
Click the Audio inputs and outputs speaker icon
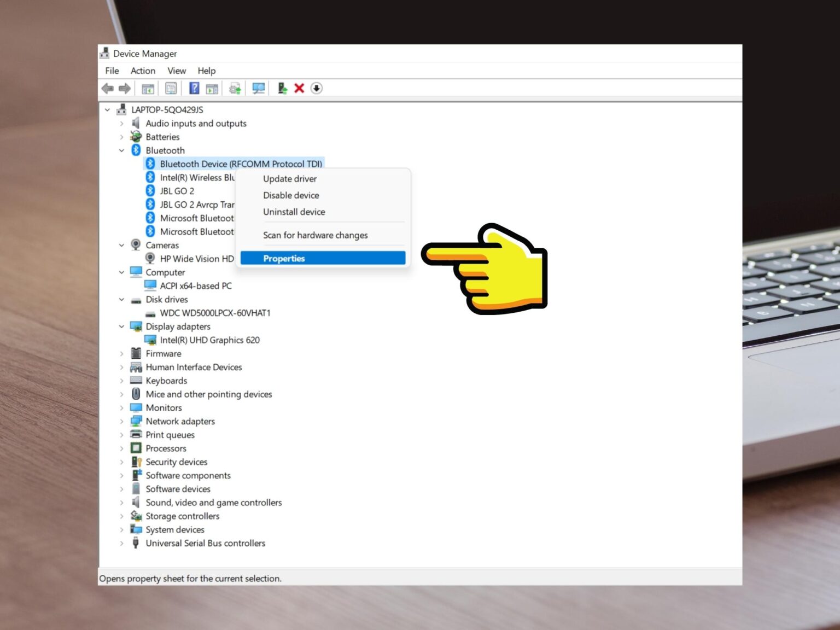(x=136, y=123)
